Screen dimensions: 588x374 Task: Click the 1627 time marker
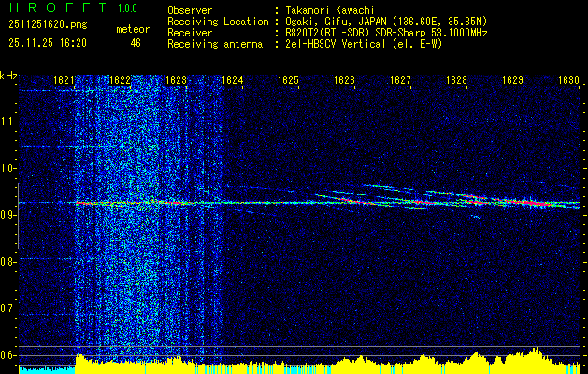(400, 79)
